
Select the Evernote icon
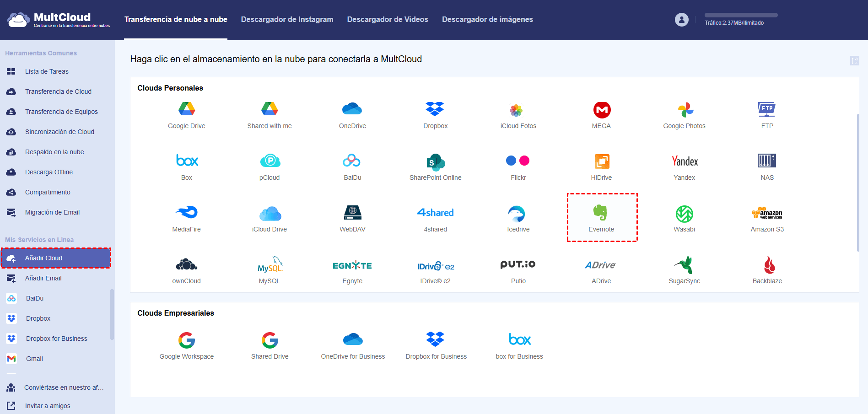(x=600, y=213)
